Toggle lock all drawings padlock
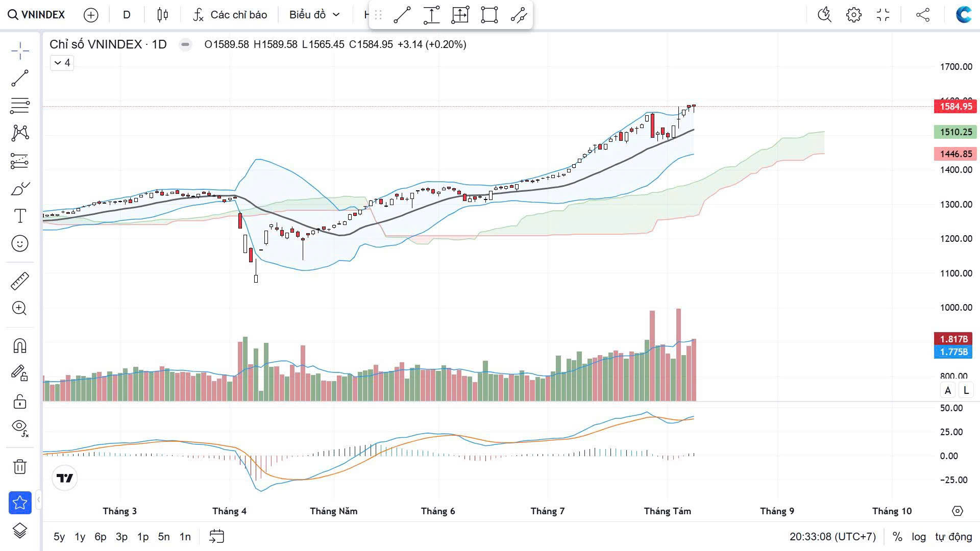The width and height of the screenshot is (980, 551). tap(20, 402)
